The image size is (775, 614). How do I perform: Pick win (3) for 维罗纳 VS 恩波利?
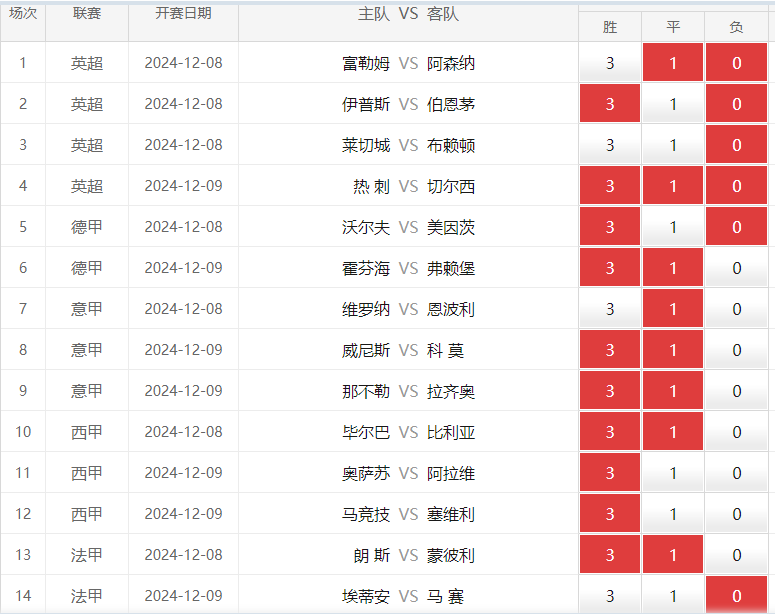[610, 308]
